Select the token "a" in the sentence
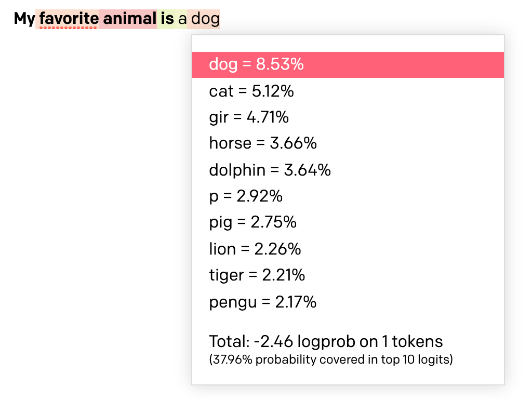The width and height of the screenshot is (532, 400). (182, 19)
